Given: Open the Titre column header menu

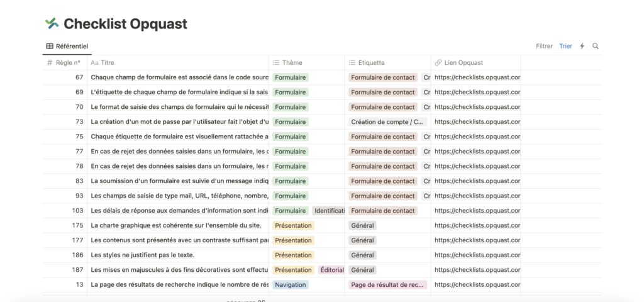Looking at the screenshot, I should pyautogui.click(x=178, y=63).
